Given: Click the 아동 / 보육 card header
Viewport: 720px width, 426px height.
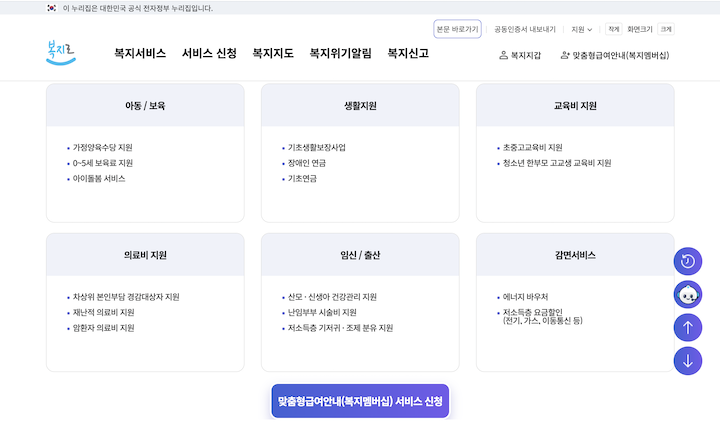Looking at the screenshot, I should coord(145,105).
